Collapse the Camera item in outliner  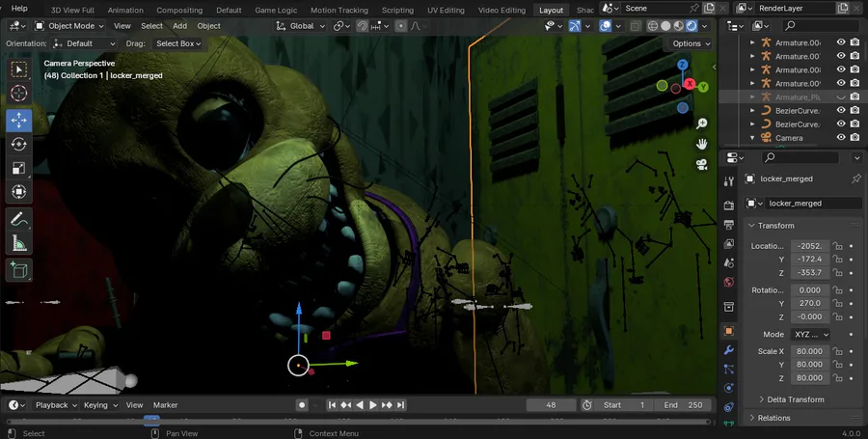752,138
